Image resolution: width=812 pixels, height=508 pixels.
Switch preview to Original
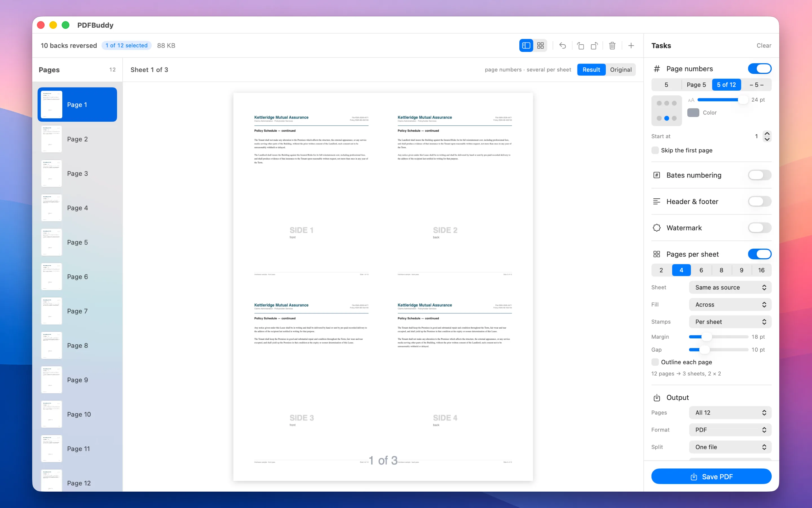point(621,70)
